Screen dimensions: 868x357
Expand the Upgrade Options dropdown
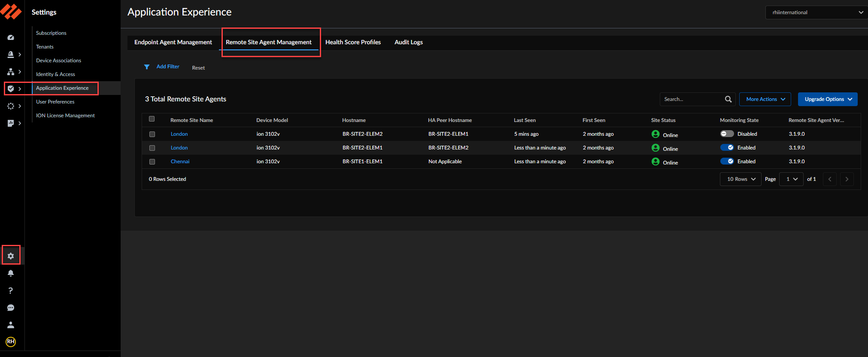point(827,99)
